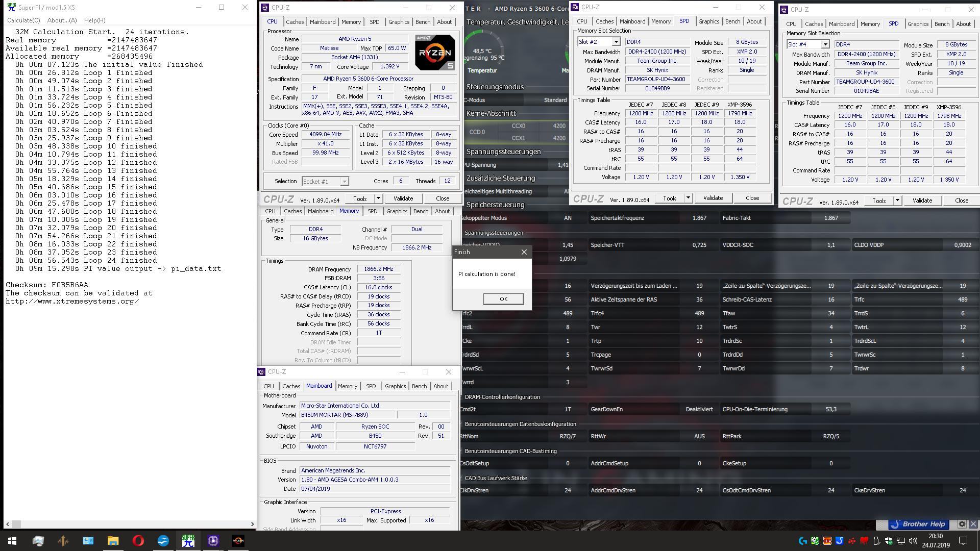Open the Ryzen Master taskbar icon
The image size is (980, 551).
238,541
